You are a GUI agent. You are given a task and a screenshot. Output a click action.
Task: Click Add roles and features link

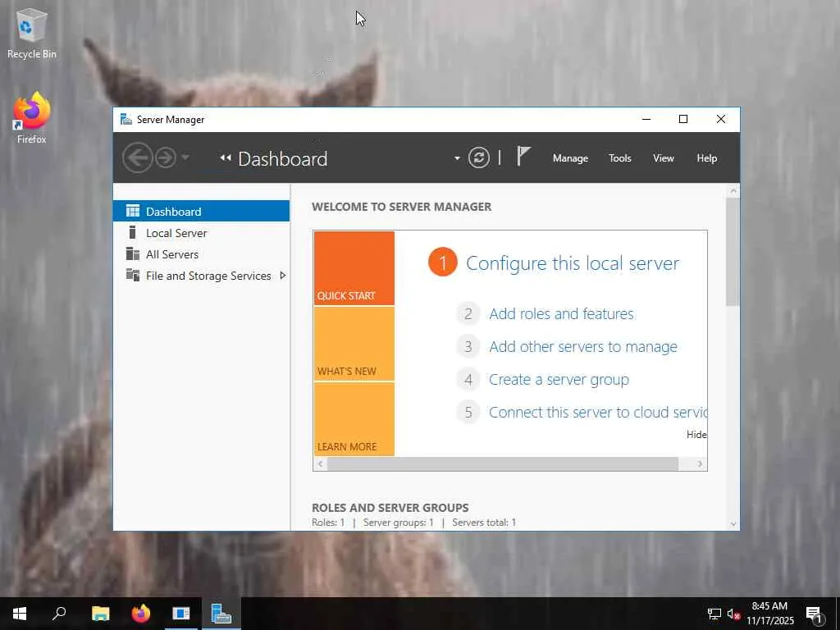pos(561,313)
